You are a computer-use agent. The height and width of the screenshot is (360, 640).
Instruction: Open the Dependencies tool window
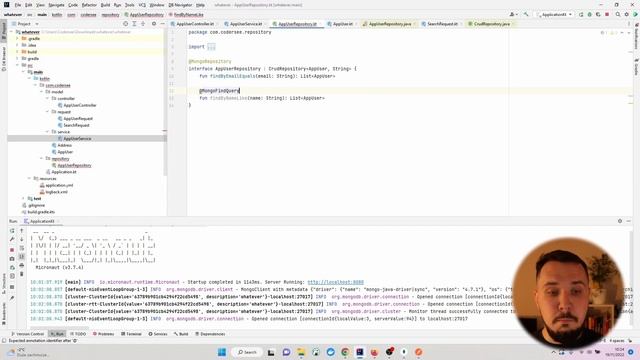(210, 334)
